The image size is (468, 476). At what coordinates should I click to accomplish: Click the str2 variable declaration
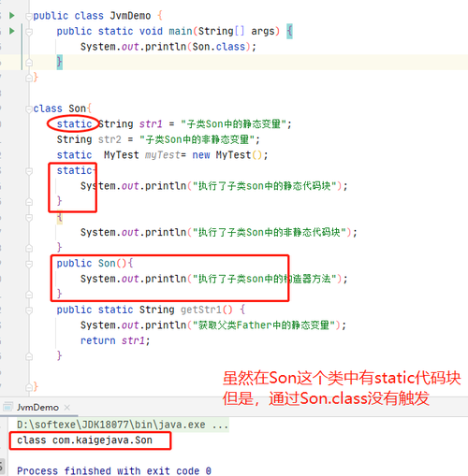(x=110, y=139)
